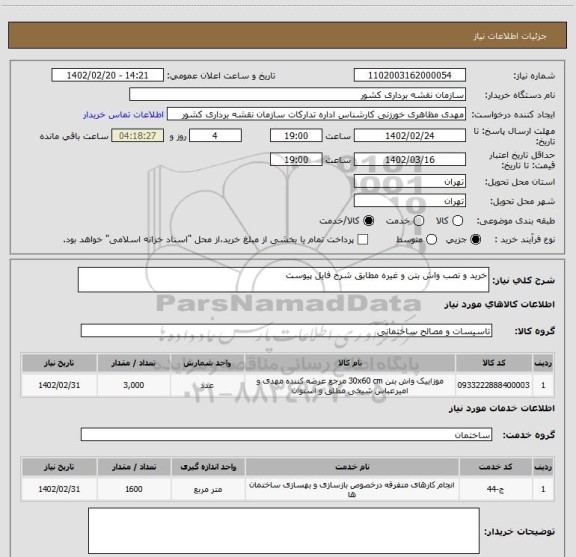Click the گروه خدمت field ساختمان
576x557 pixels.
click(x=286, y=435)
